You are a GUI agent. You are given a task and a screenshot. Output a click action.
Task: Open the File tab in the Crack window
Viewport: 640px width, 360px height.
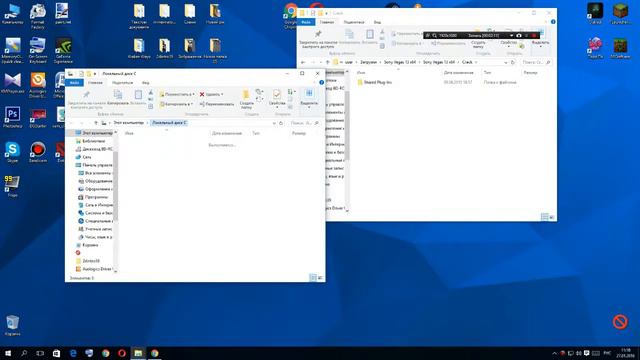(x=306, y=22)
